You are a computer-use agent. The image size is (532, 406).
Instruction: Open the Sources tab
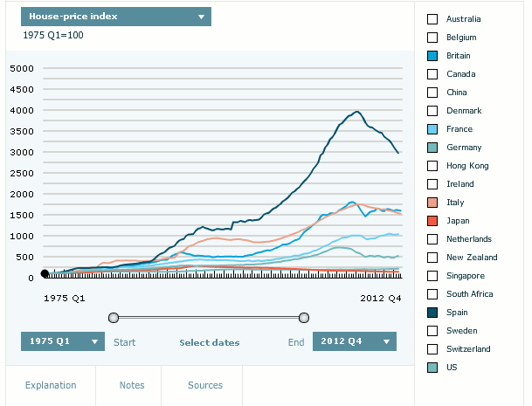pyautogui.click(x=205, y=385)
